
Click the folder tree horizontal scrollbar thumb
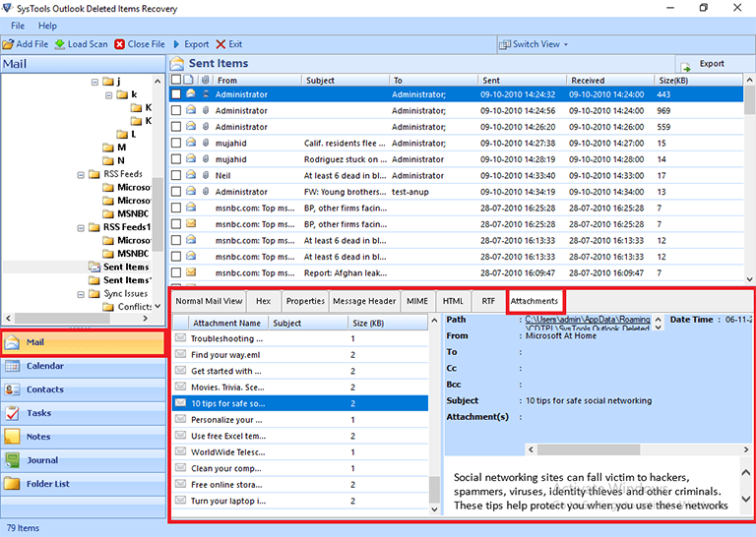(x=62, y=319)
